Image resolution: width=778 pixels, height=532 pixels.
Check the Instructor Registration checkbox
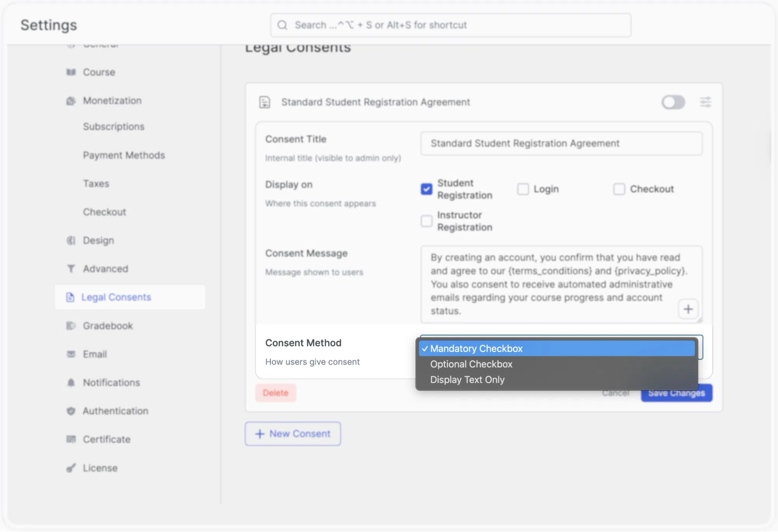(x=427, y=221)
